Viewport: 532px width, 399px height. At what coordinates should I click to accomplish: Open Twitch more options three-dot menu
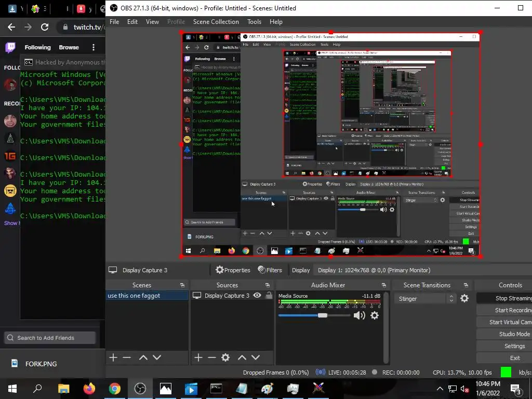pos(94,47)
